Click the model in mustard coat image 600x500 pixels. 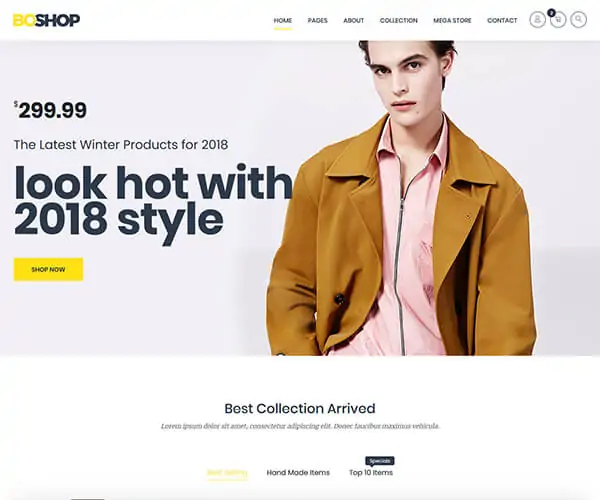pyautogui.click(x=402, y=198)
